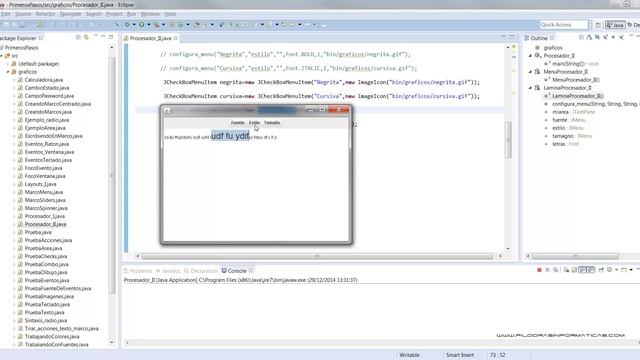Terminate the running program with red stop icon

click(x=539, y=270)
